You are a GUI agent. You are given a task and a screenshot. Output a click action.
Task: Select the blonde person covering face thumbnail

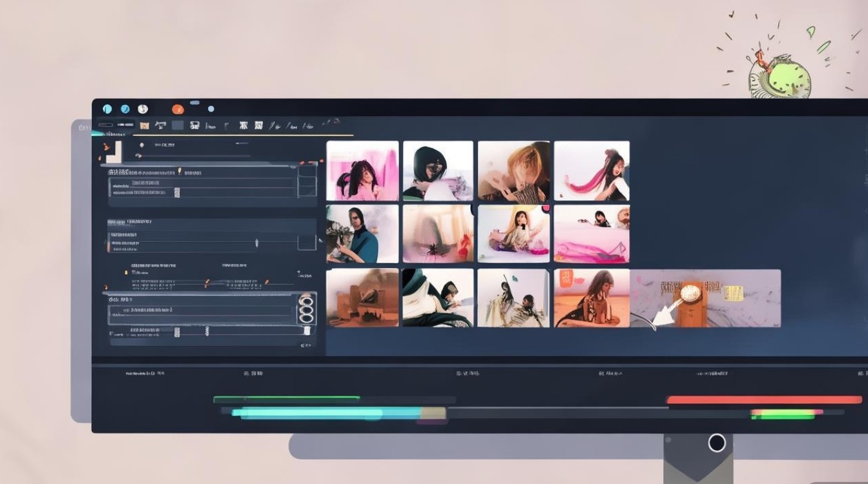513,171
